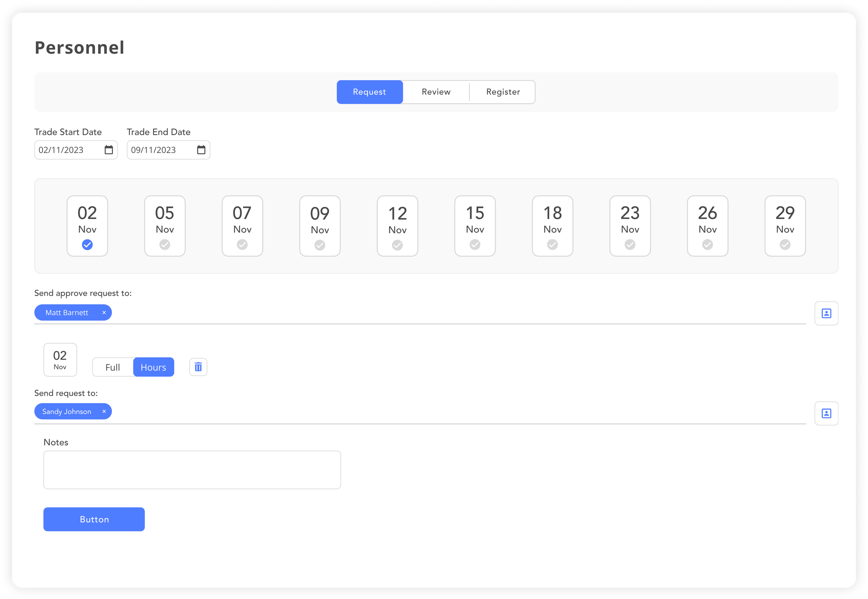This screenshot has height=599, width=868.
Task: Click the contact picker beside Matt Barnett
Action: coord(826,313)
